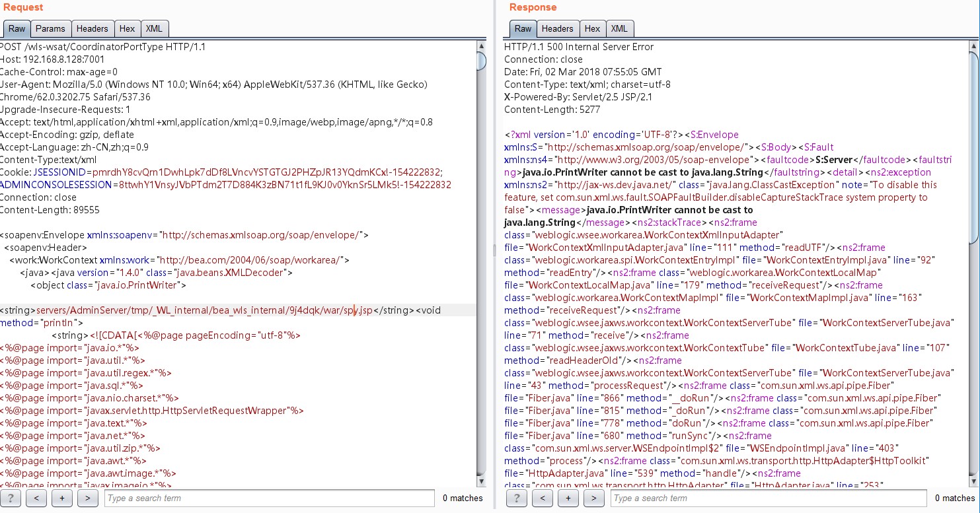Click the Response 0 matches label
The image size is (980, 513).
point(955,498)
